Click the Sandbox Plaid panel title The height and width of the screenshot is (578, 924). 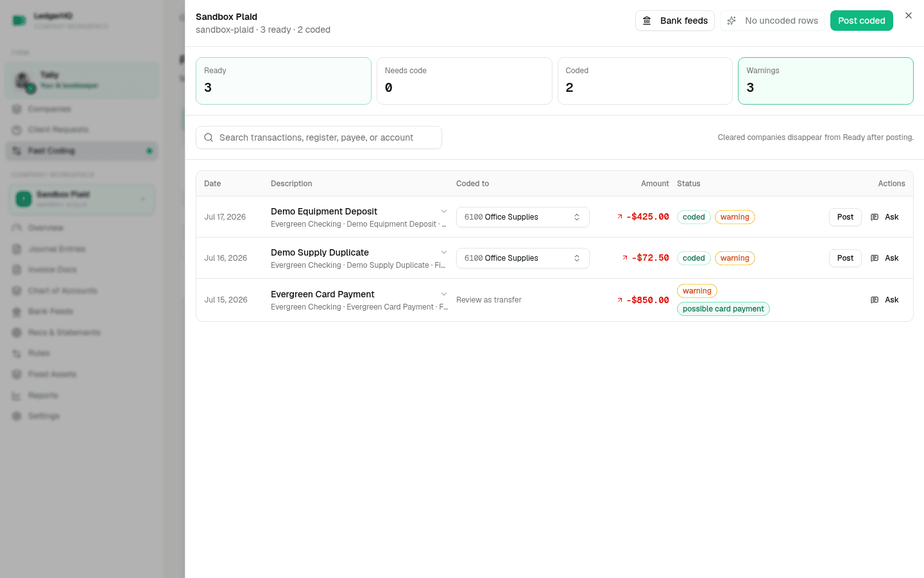(x=227, y=17)
